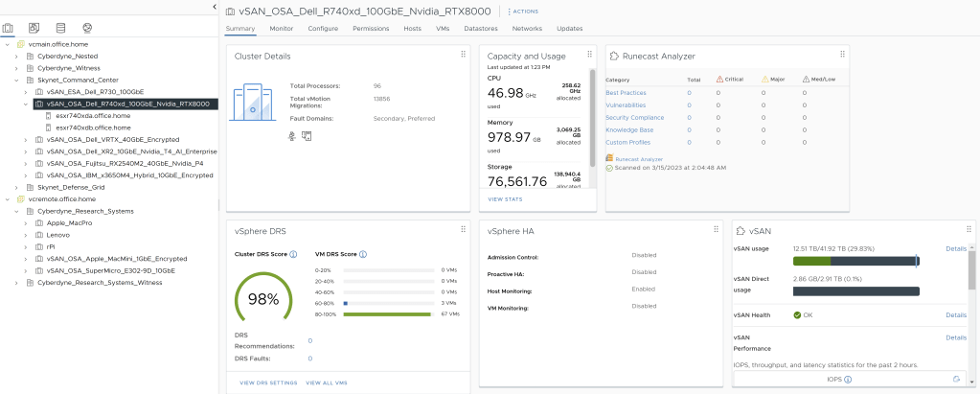980x394 pixels.
Task: Click the Cluster DRS Score info icon
Action: click(293, 255)
